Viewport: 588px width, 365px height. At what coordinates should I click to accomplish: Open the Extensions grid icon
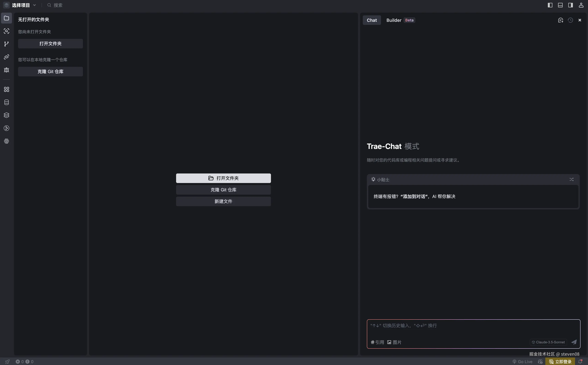point(6,90)
